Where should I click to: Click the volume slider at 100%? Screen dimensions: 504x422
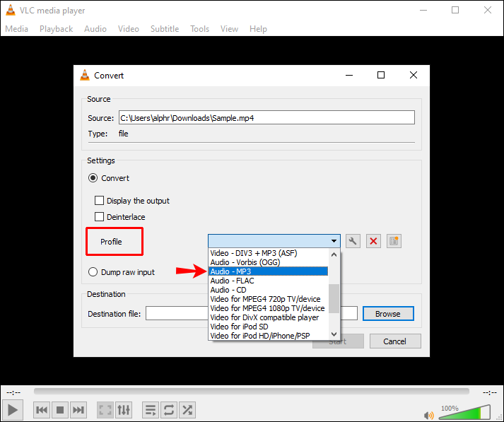point(464,412)
